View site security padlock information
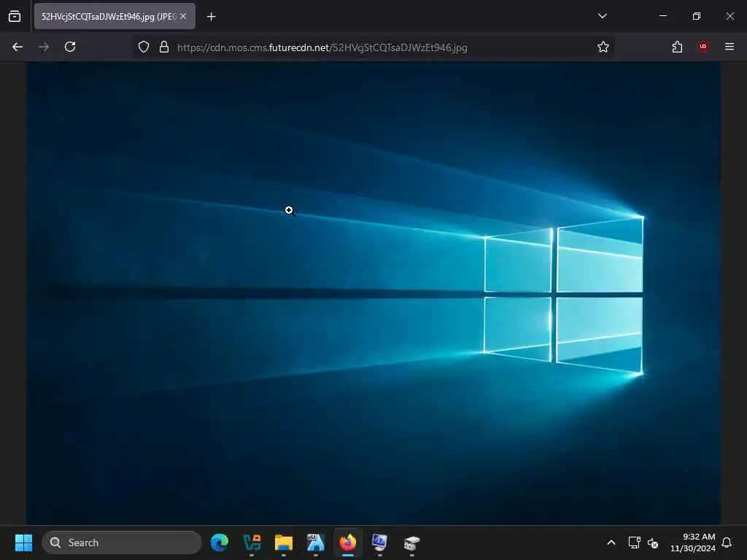 tap(164, 47)
